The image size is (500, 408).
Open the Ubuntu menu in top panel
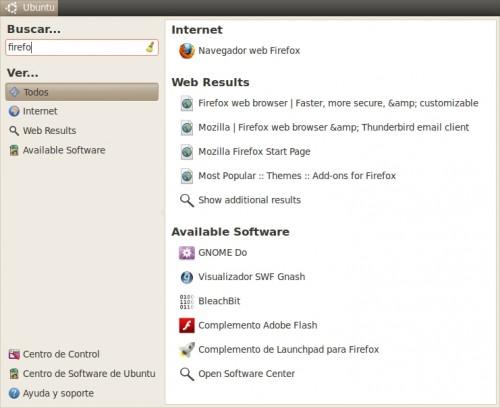(x=29, y=7)
